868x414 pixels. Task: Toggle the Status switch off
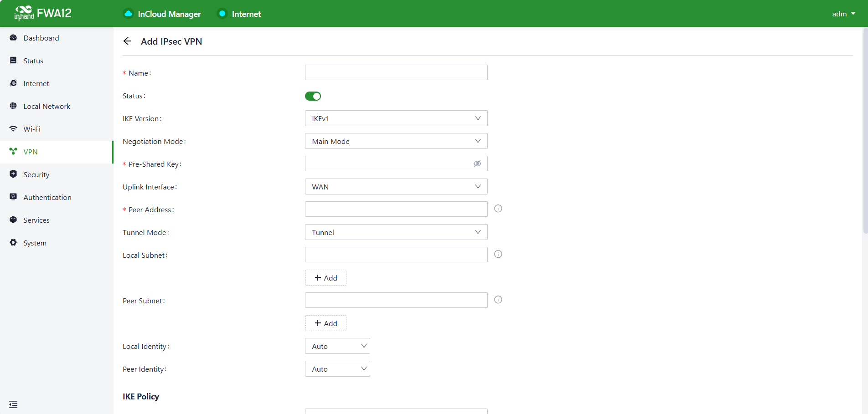(313, 96)
